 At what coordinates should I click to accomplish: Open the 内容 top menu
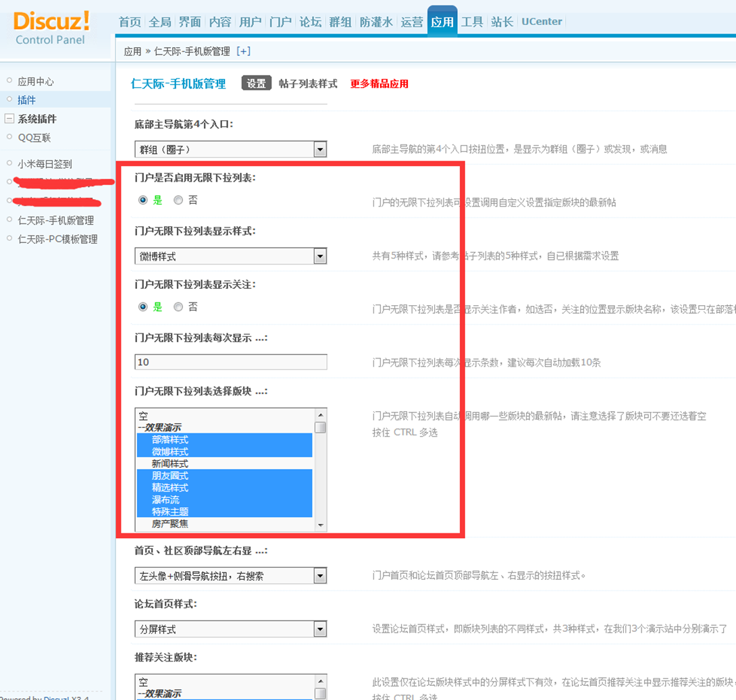[x=220, y=22]
